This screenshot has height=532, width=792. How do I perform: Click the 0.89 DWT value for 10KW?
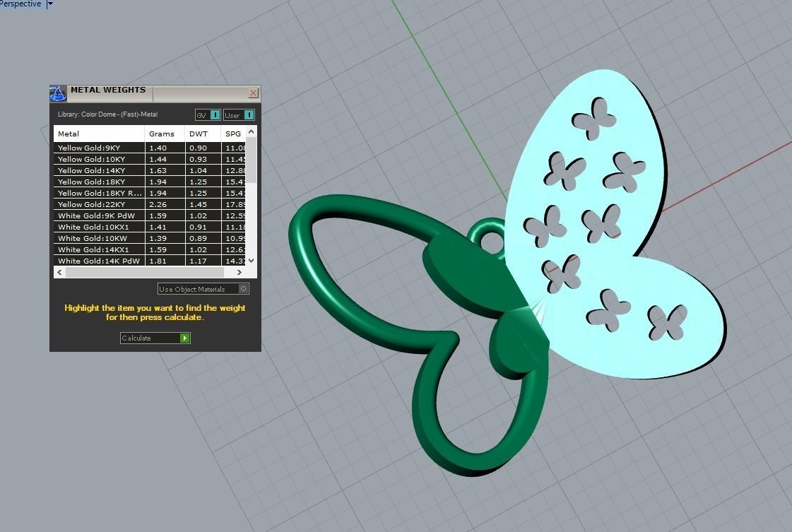click(198, 239)
